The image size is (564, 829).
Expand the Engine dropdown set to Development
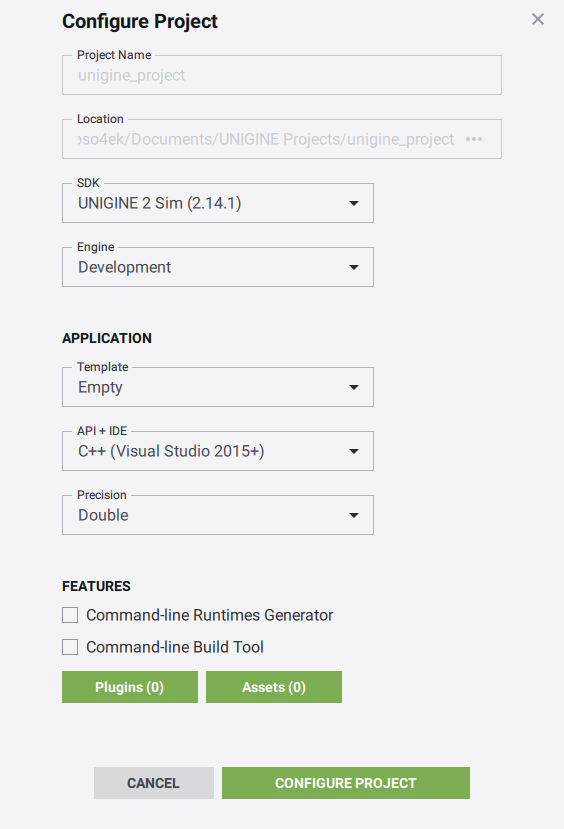[x=218, y=267]
